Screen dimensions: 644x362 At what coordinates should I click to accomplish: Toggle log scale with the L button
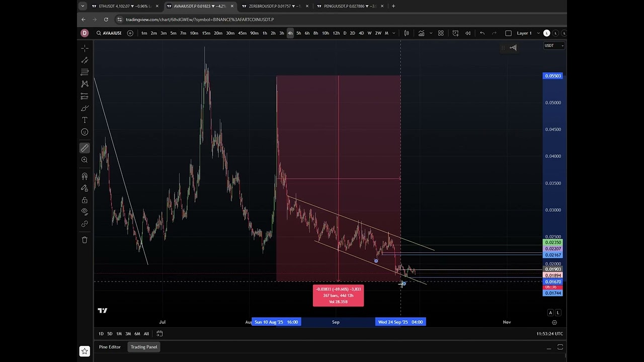(x=558, y=313)
